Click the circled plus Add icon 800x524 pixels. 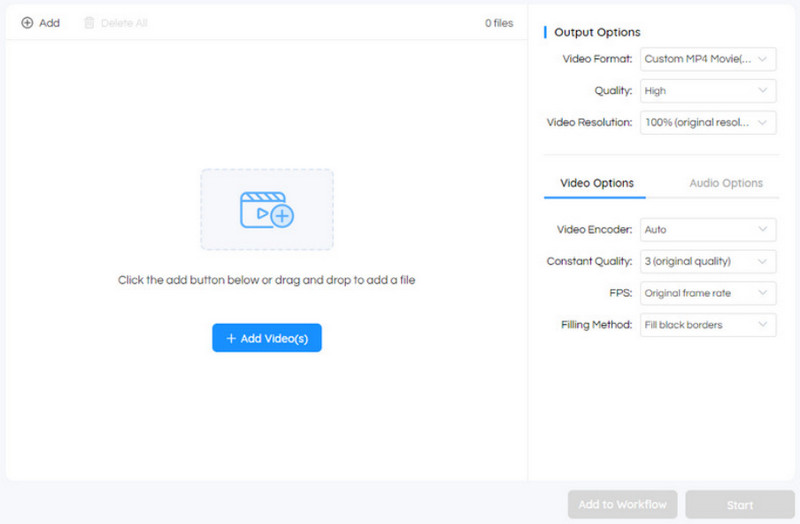pos(27,23)
